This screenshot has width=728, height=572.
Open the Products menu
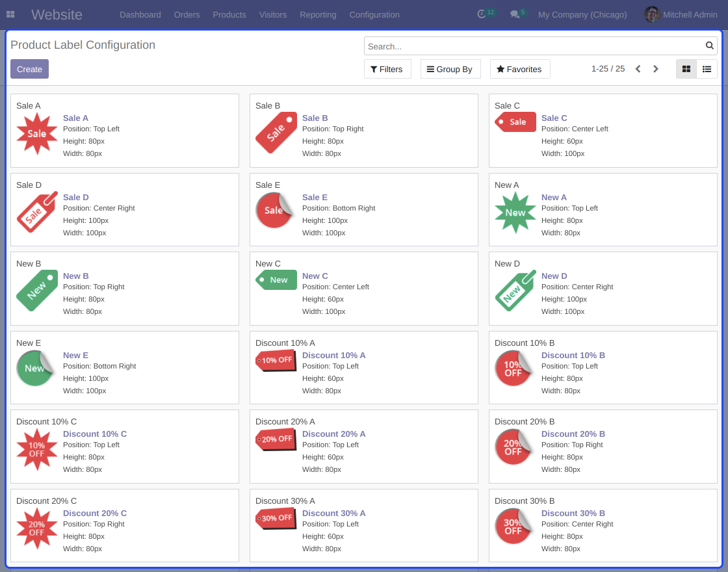click(229, 14)
